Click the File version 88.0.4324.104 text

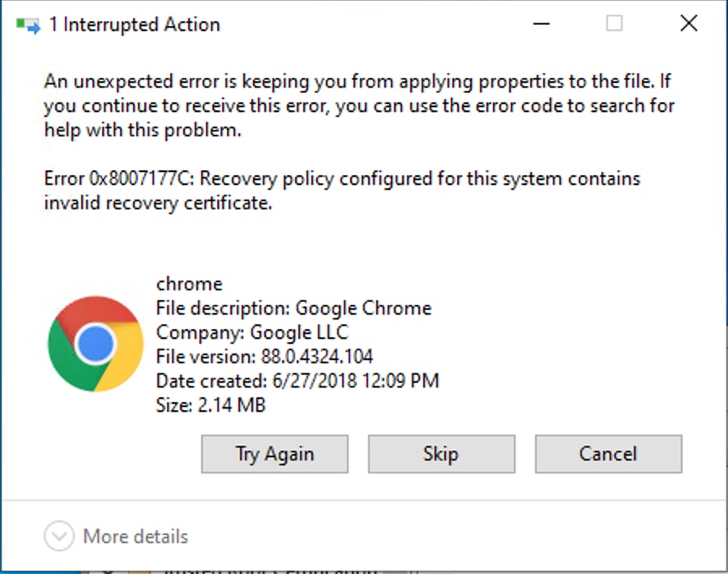(x=264, y=356)
